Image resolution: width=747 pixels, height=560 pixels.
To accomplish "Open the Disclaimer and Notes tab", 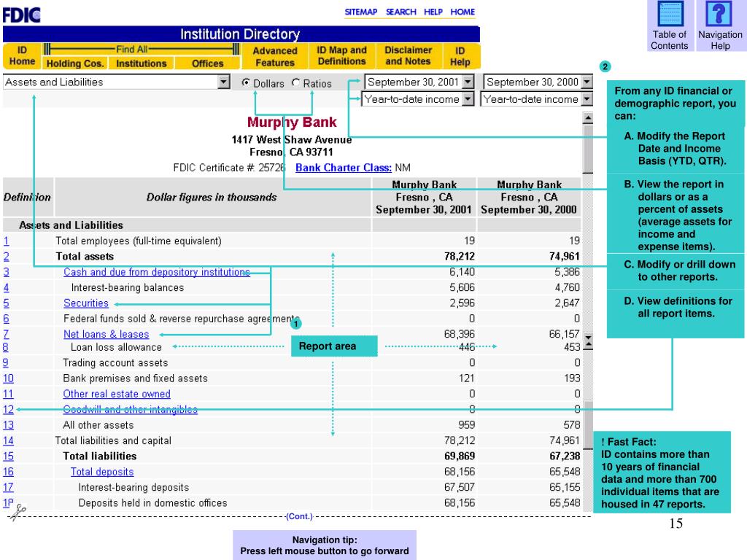I will pos(408,55).
